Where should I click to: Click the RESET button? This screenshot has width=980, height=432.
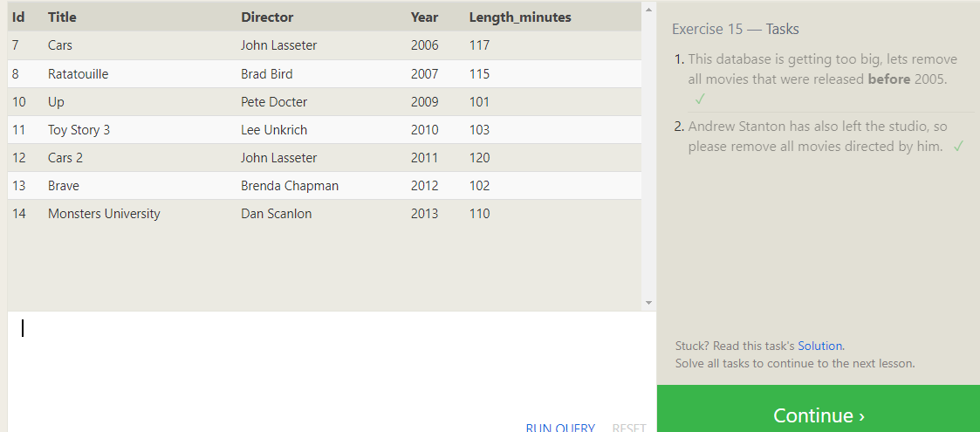628,428
